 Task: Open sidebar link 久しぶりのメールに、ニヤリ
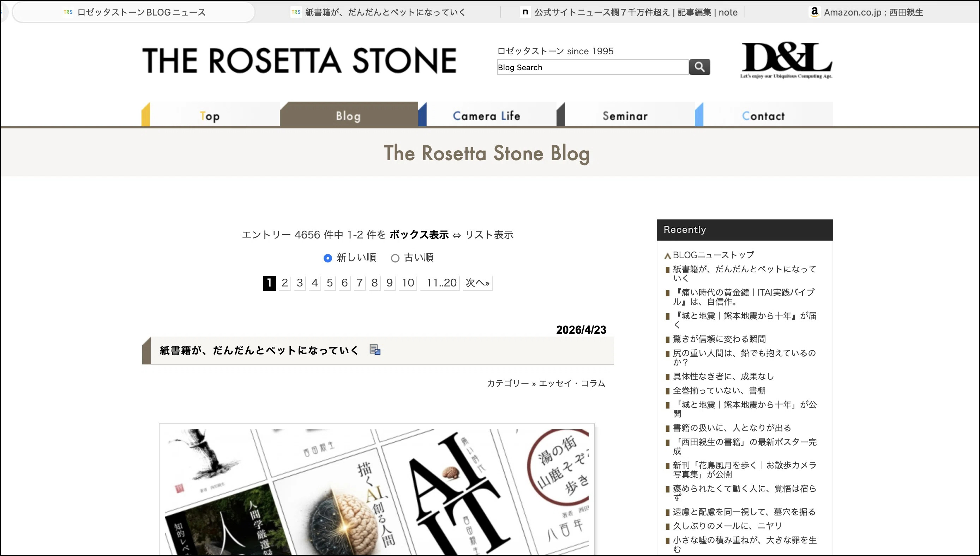pos(728,526)
